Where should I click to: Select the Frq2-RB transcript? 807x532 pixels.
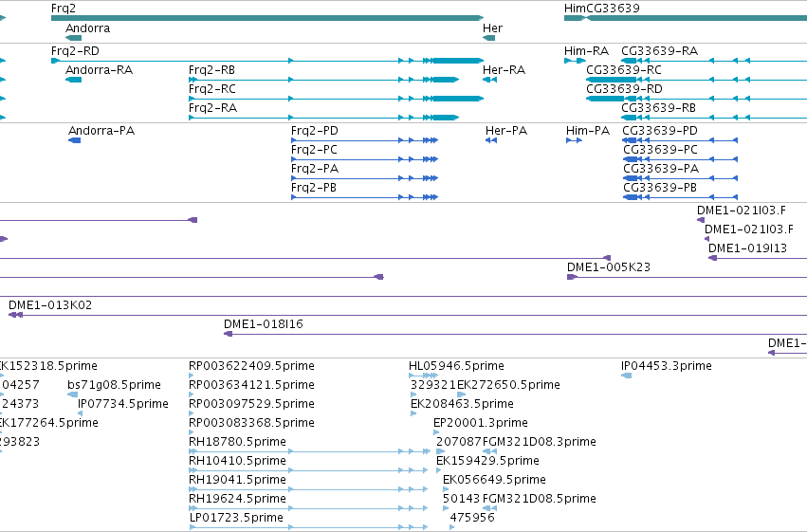click(323, 80)
